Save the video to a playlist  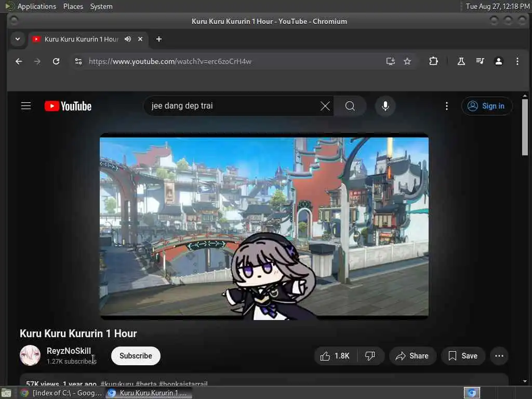[463, 356]
